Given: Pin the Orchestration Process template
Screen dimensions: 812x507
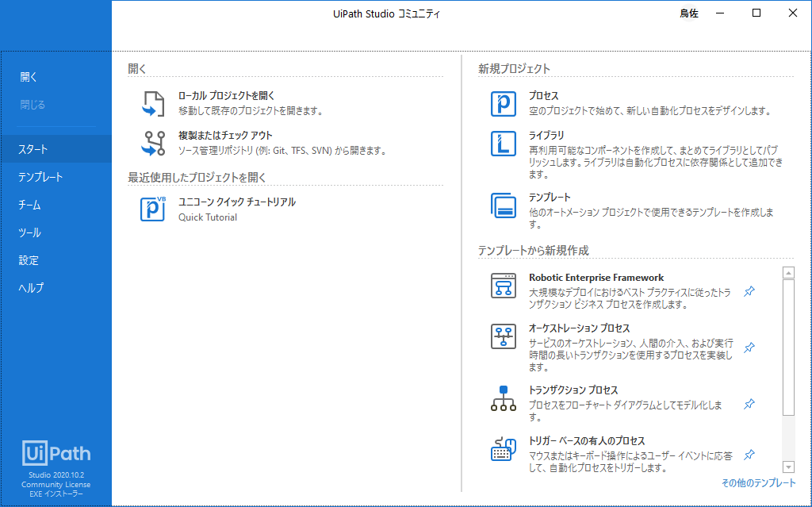Looking at the screenshot, I should (x=749, y=348).
